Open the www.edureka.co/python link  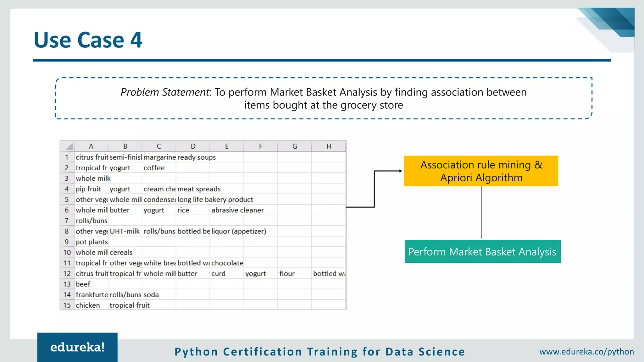coord(586,352)
